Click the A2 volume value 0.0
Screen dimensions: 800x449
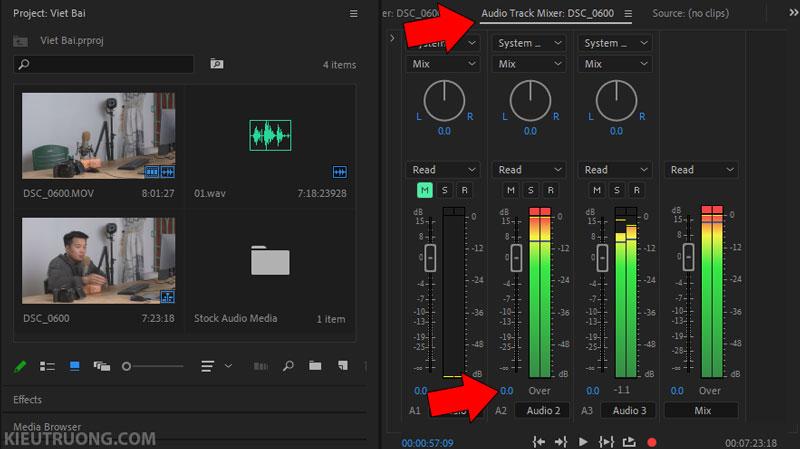(x=507, y=391)
